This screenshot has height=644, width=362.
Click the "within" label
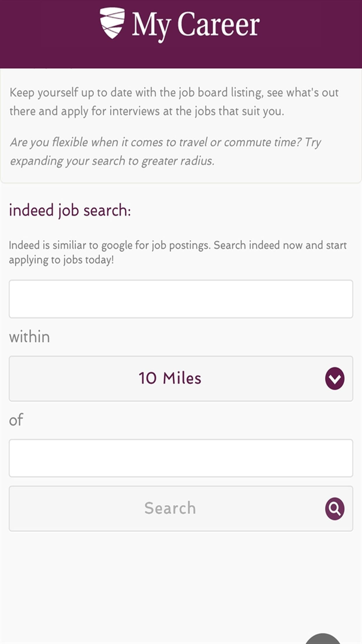point(29,337)
